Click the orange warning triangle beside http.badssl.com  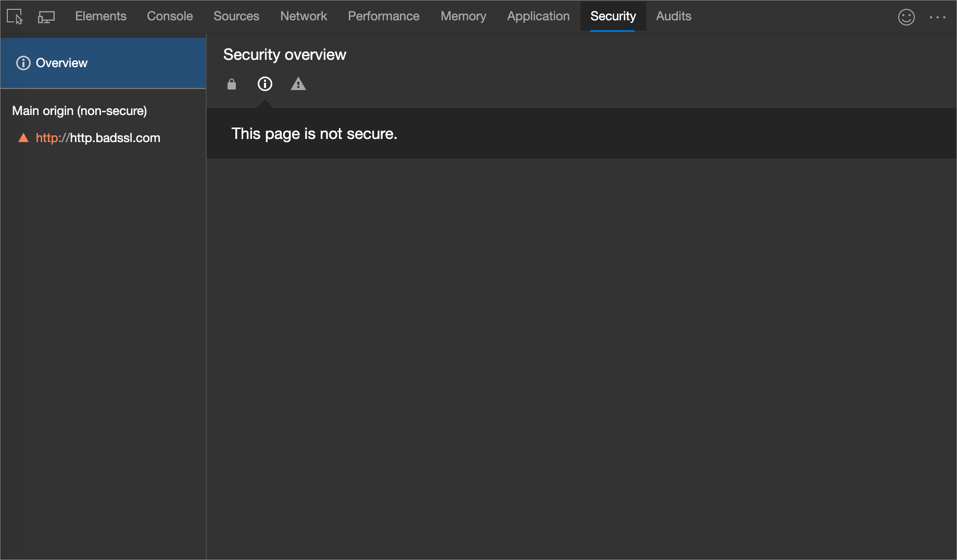point(23,138)
